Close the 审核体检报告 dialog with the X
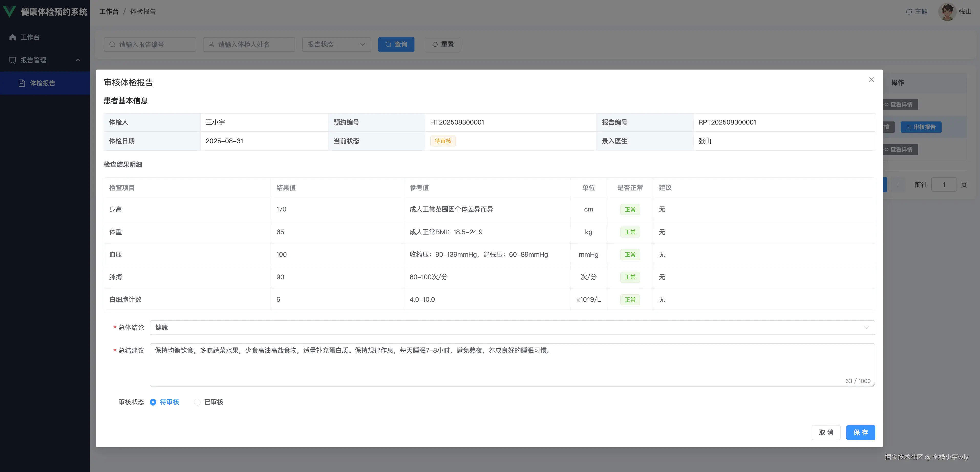The width and height of the screenshot is (980, 472). (x=871, y=80)
